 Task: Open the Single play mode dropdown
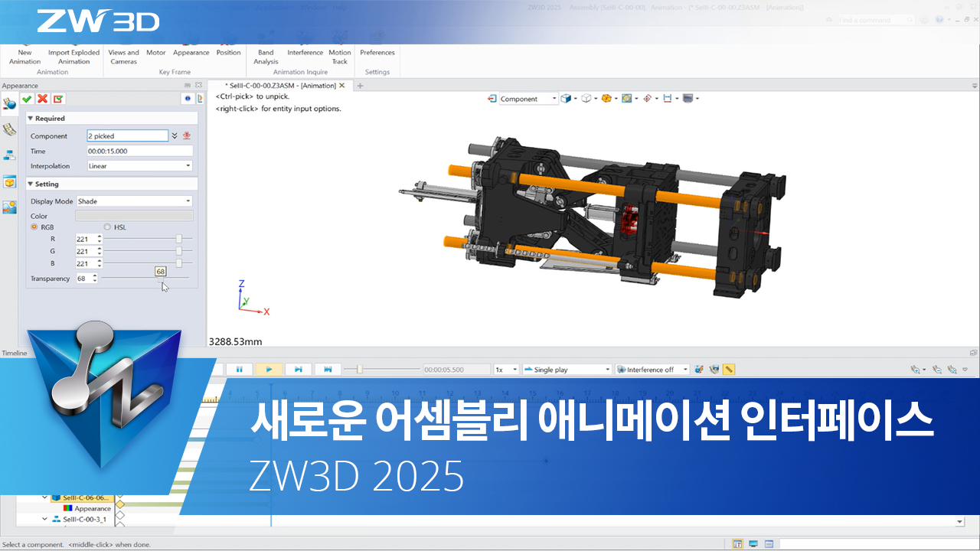567,370
